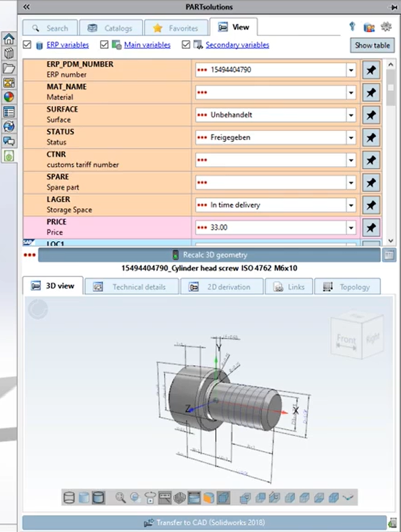401x532 pixels.
Task: Open the ERP number dropdown arrow
Action: click(x=351, y=70)
